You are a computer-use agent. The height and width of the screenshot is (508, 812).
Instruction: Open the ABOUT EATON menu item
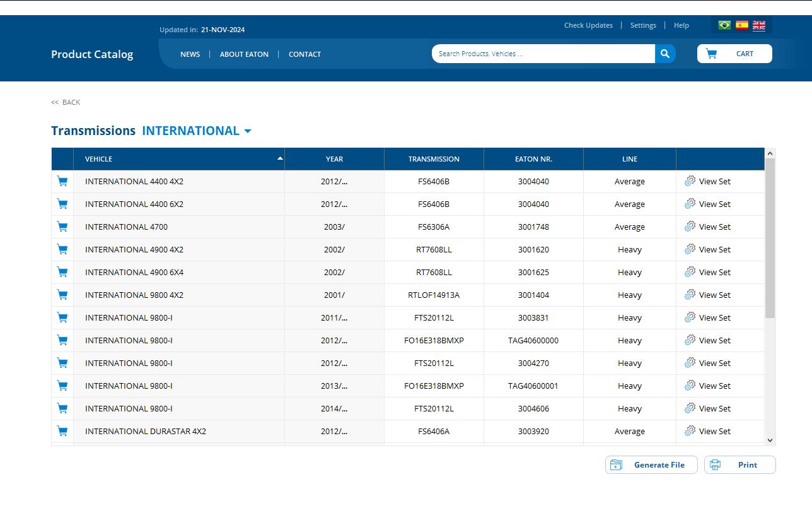(x=244, y=54)
